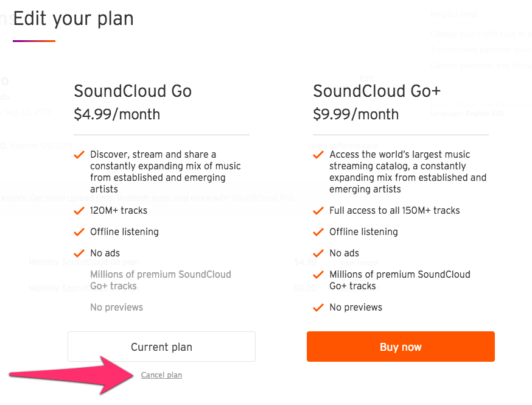Open the "Privacy" footer link
Screen dimensions: 532x405
click(465, 104)
